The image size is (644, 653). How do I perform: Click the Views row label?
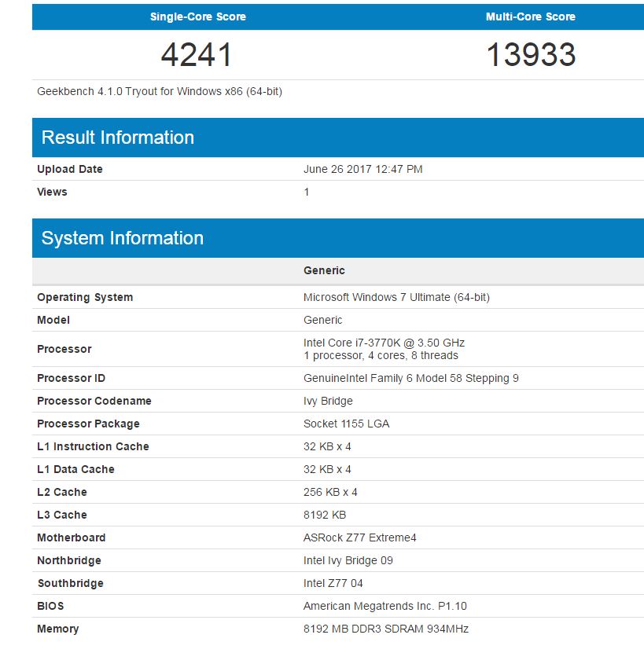(52, 192)
